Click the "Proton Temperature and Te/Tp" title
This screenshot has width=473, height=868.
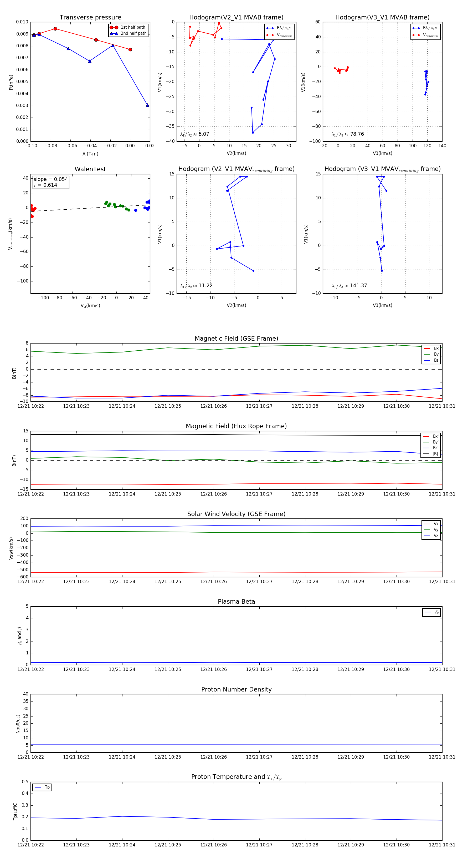(236, 777)
